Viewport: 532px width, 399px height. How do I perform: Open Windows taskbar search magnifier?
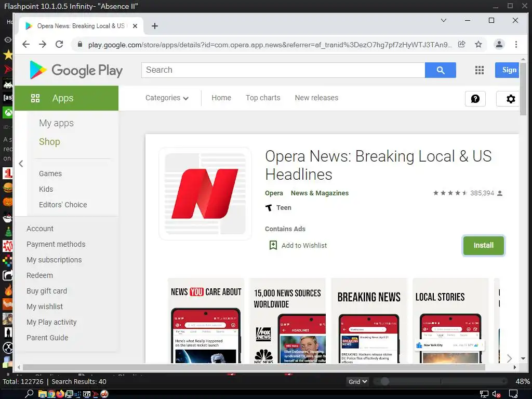point(29,394)
